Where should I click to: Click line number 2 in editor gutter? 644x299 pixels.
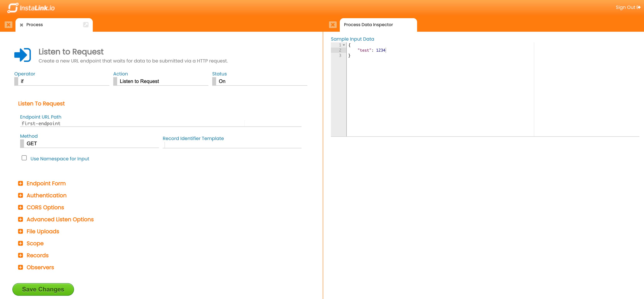click(340, 50)
